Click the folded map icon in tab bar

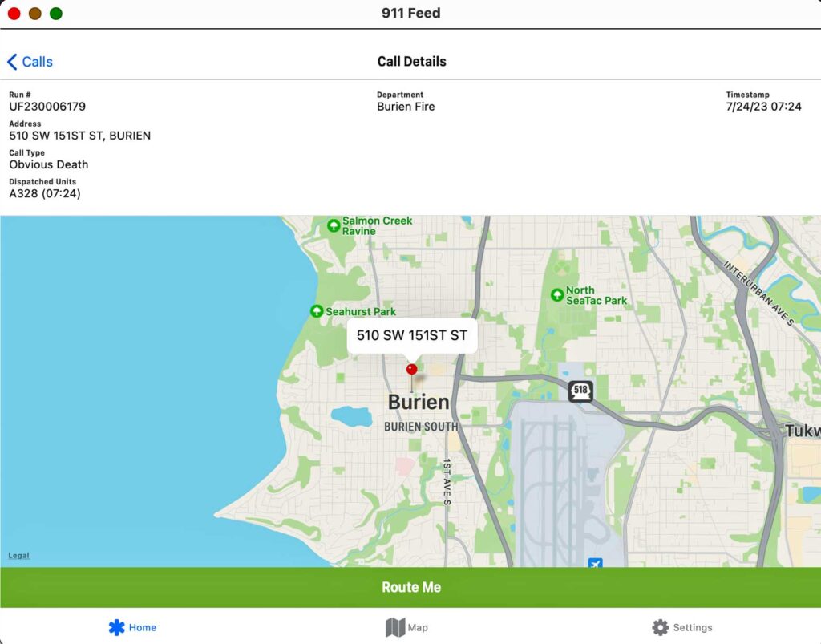click(394, 627)
